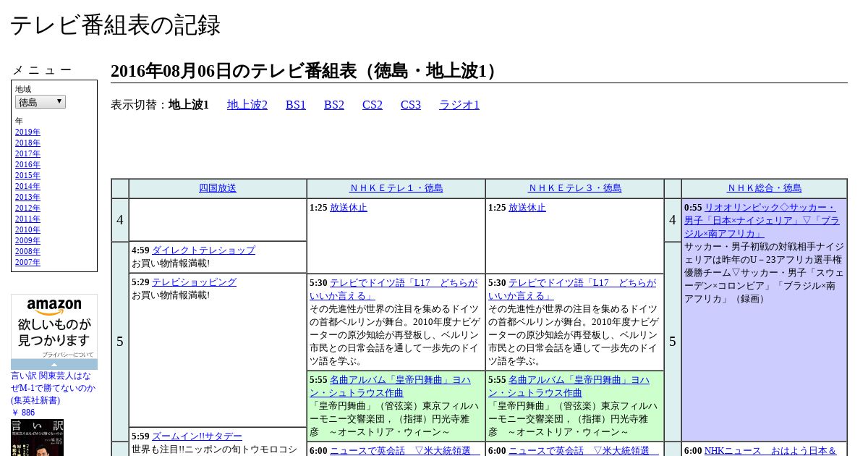Open テレビでドイツ語 L17 in Ｅテレ３ column
This screenshot has height=456, width=868.
click(x=572, y=290)
